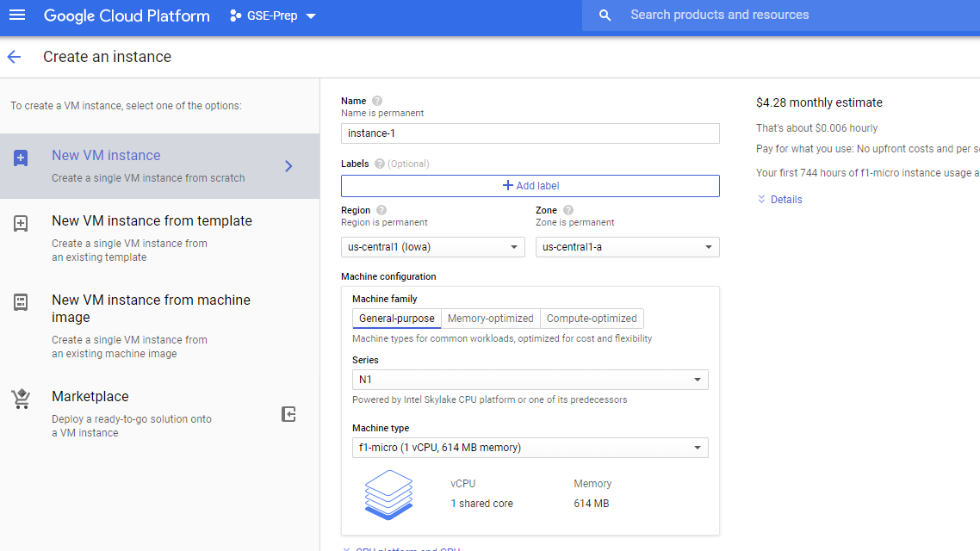Viewport: 980px width, 551px height.
Task: Select the Memory-optimized machine family tab
Action: coord(491,319)
